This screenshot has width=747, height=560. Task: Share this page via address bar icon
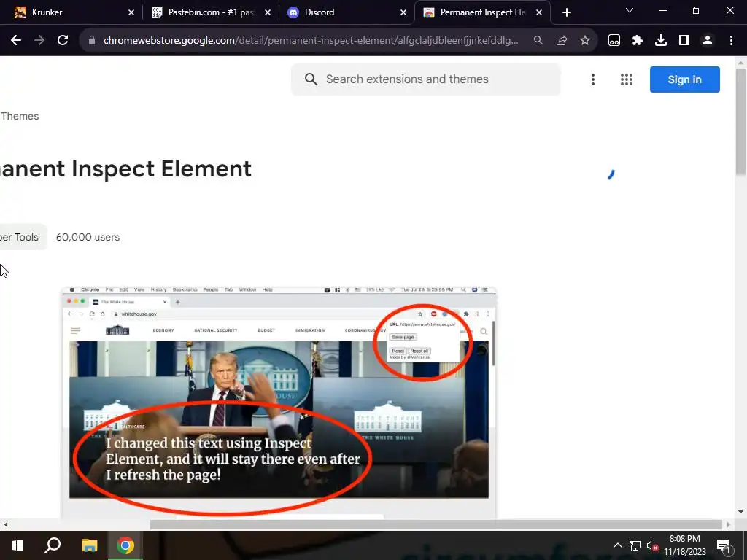(561, 41)
